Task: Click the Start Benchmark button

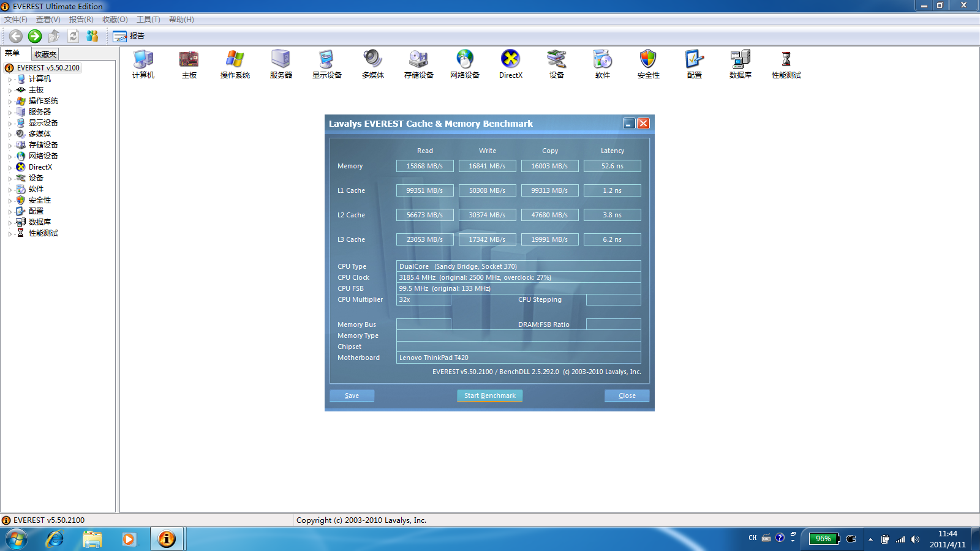Action: click(x=490, y=395)
